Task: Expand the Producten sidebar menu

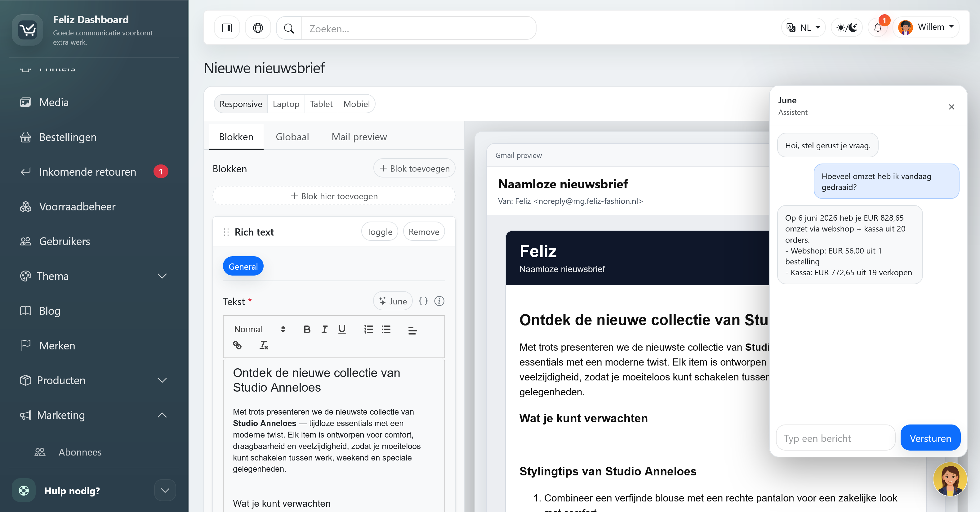Action: click(94, 380)
